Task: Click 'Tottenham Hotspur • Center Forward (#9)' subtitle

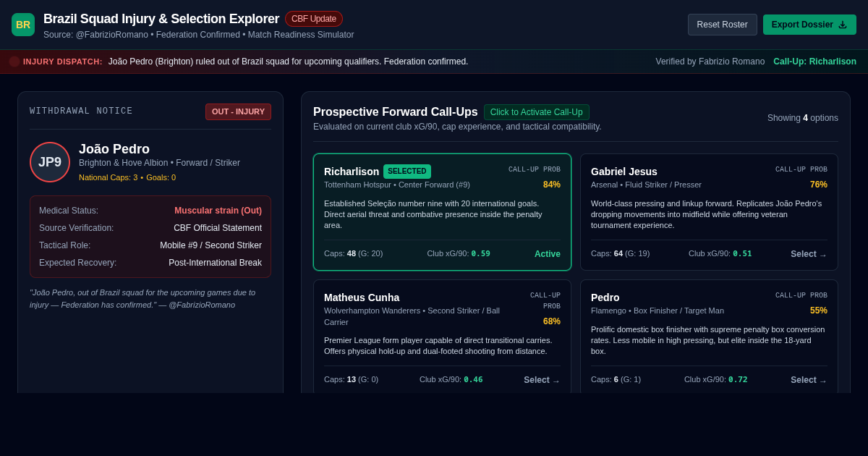Action: (397, 185)
